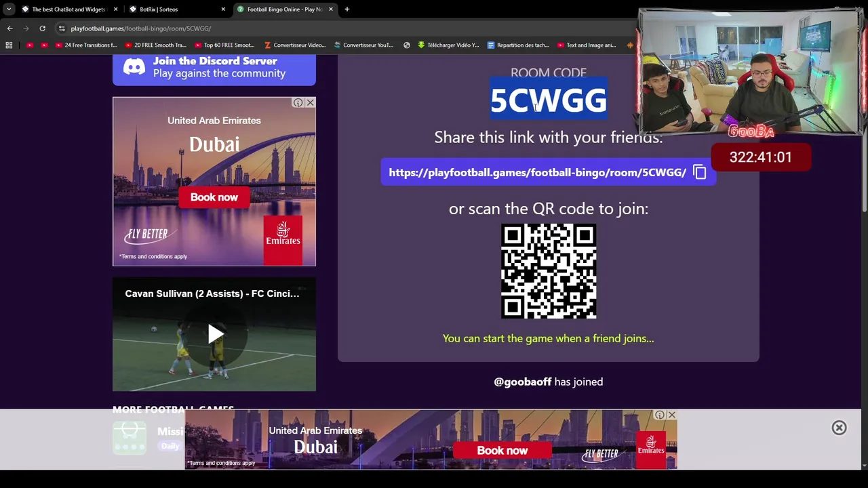Open Repartition des tach... bookmark
868x488 pixels.
pyautogui.click(x=518, y=45)
